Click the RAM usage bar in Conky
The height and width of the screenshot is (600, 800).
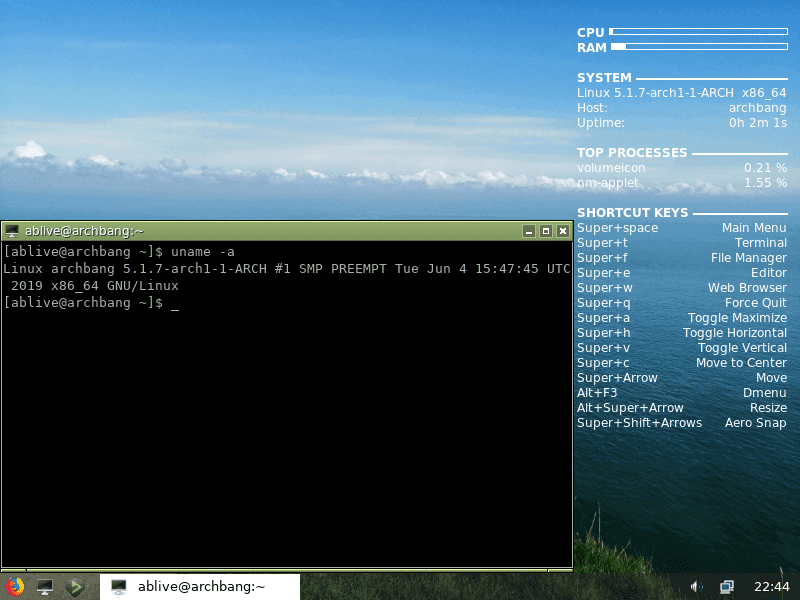click(700, 46)
